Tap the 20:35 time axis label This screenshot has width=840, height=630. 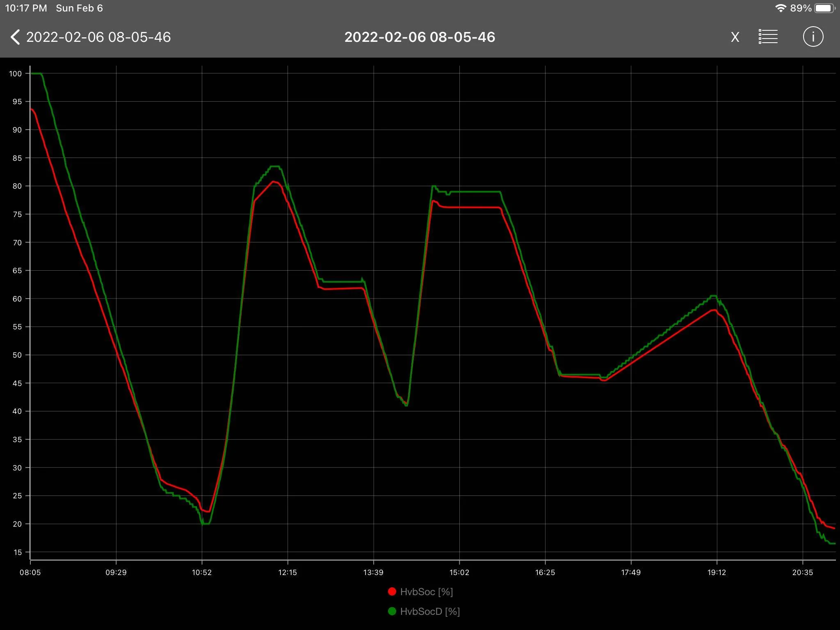[x=803, y=572]
